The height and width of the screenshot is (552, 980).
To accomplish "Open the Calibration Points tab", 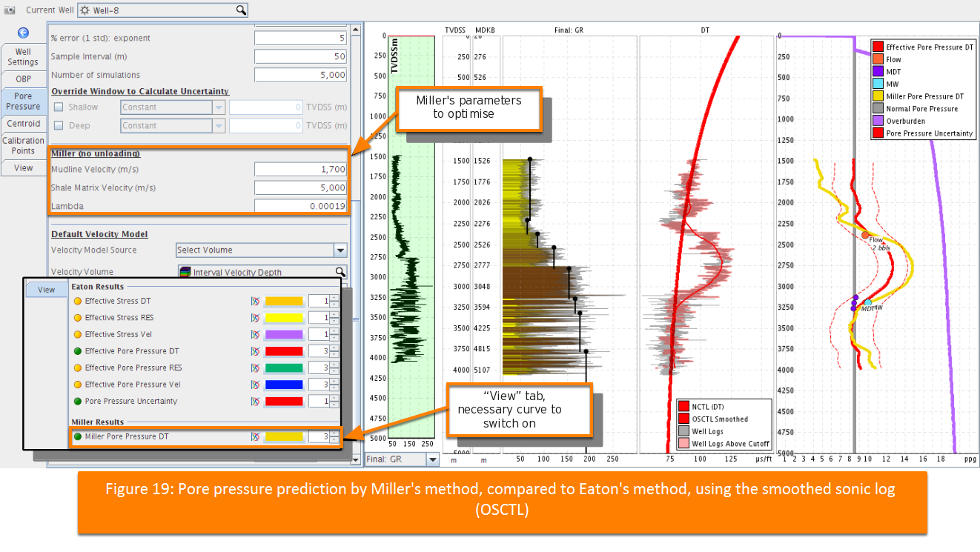I will [x=24, y=145].
